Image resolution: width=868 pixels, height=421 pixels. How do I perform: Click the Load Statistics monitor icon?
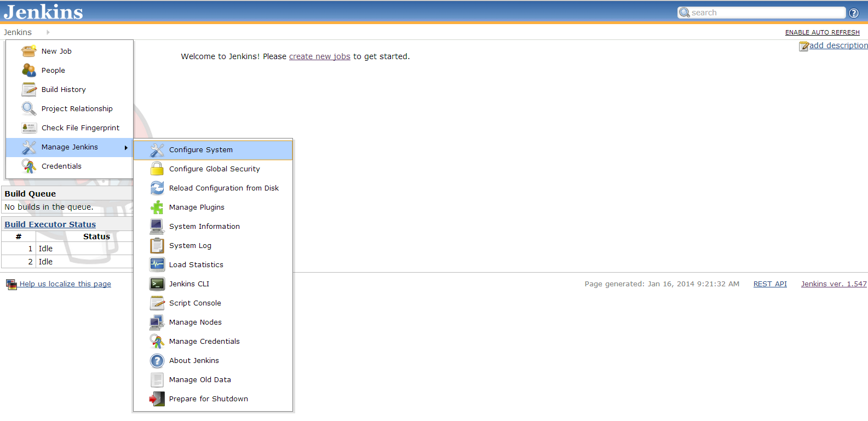pyautogui.click(x=157, y=264)
